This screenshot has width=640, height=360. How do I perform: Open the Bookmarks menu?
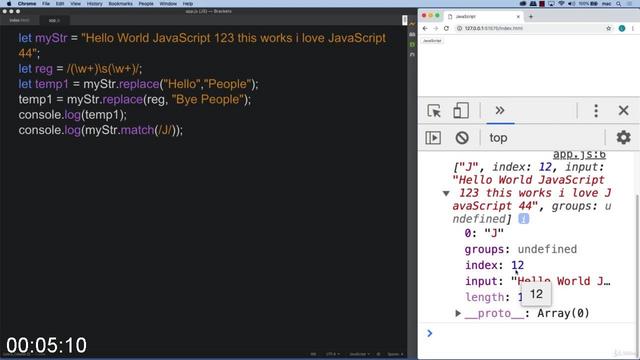click(120, 4)
